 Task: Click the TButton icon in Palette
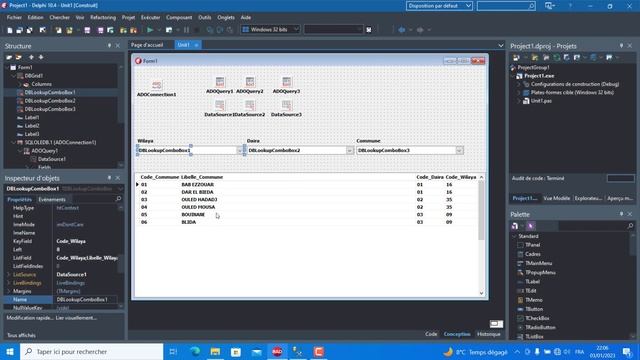tap(520, 309)
